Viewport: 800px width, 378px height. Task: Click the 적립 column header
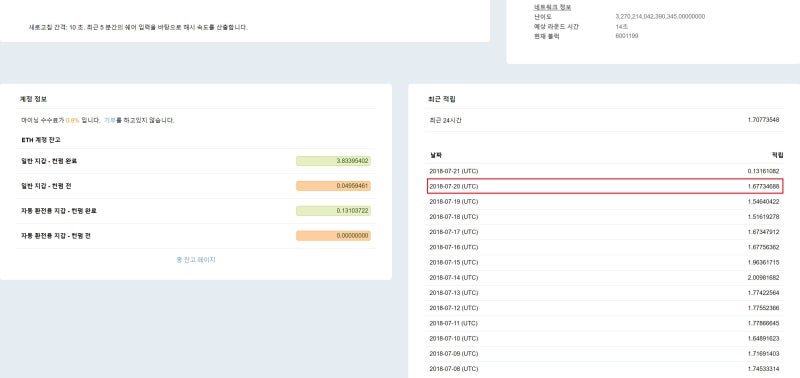[777, 155]
